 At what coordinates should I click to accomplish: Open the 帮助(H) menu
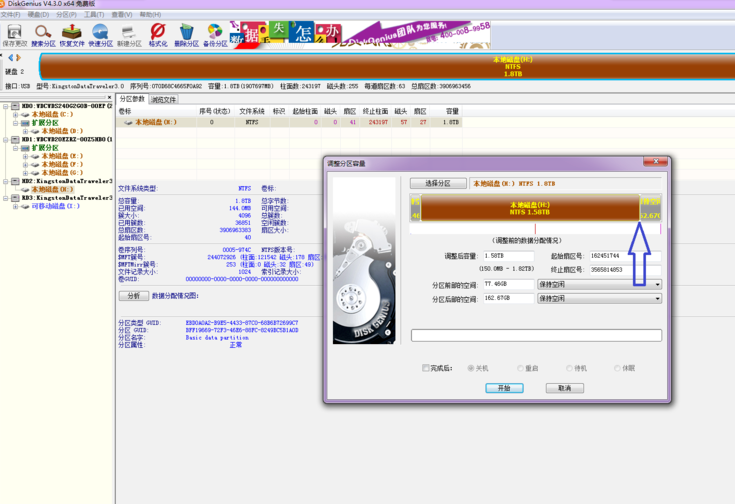coord(150,15)
